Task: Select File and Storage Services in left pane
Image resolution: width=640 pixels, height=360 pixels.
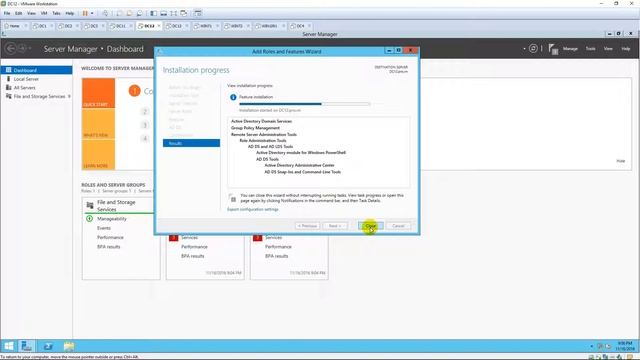Action: pyautogui.click(x=36, y=96)
